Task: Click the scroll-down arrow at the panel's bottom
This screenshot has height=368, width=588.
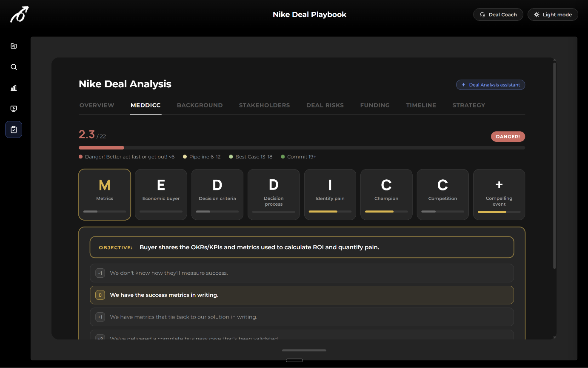Action: 554,337
